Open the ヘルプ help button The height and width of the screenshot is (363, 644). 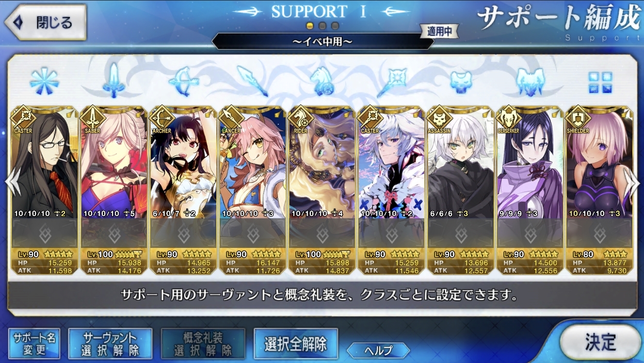pyautogui.click(x=378, y=350)
